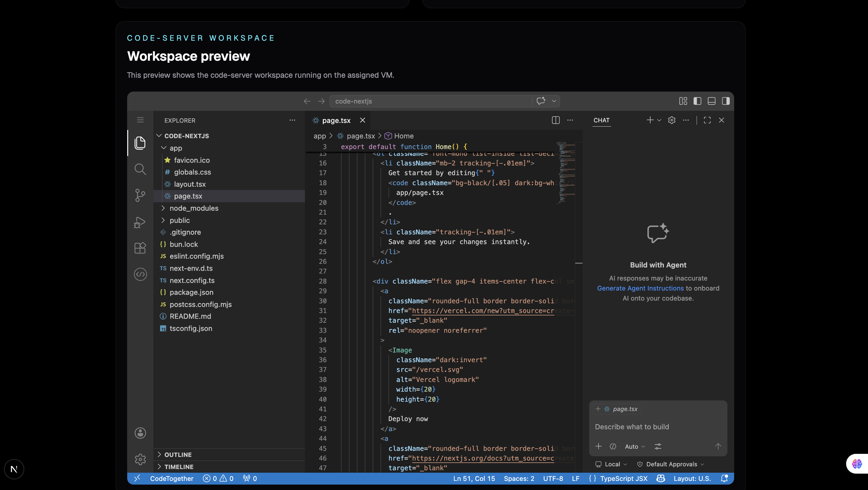Go back with the left arrow
The image size is (868, 490).
pyautogui.click(x=307, y=101)
